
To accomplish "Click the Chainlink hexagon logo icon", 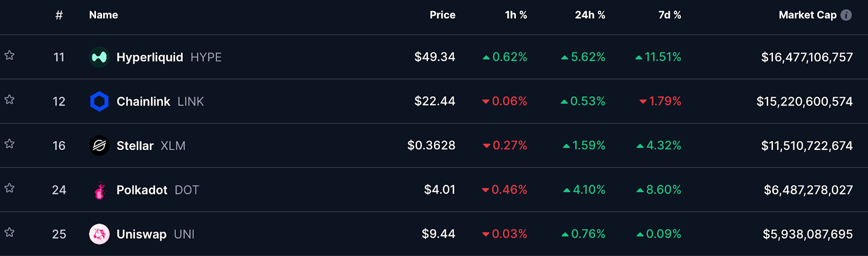I will pos(99,102).
